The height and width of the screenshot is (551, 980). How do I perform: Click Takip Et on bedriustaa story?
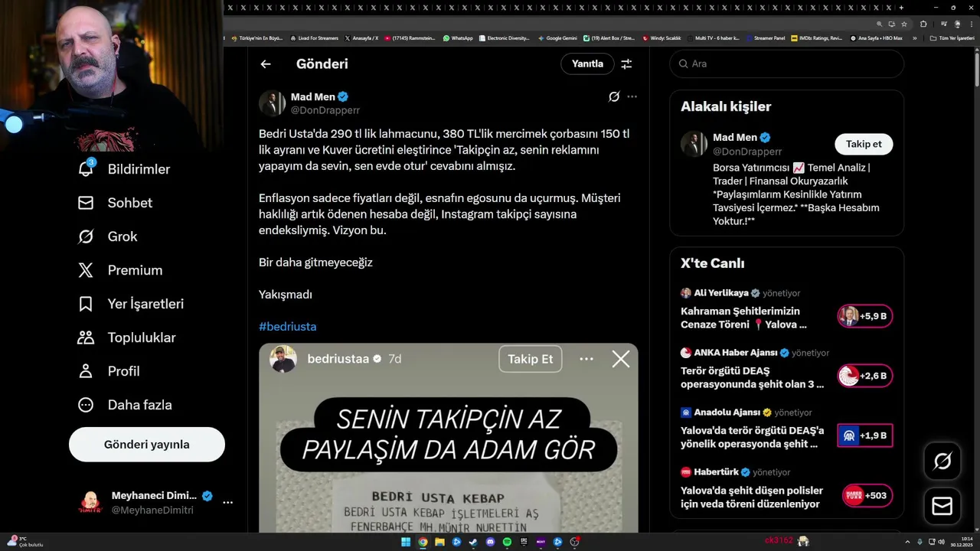click(x=530, y=359)
